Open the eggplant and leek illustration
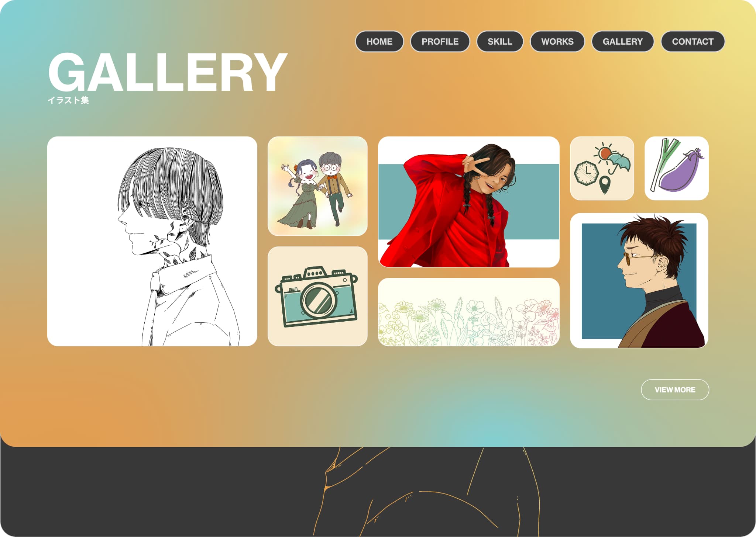The image size is (756, 537). [676, 168]
